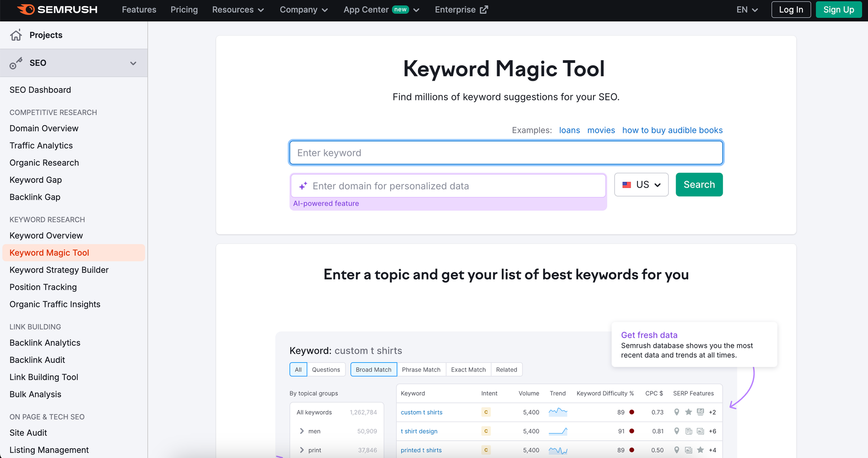
Task: Open Backlink Audit
Action: coord(37,360)
